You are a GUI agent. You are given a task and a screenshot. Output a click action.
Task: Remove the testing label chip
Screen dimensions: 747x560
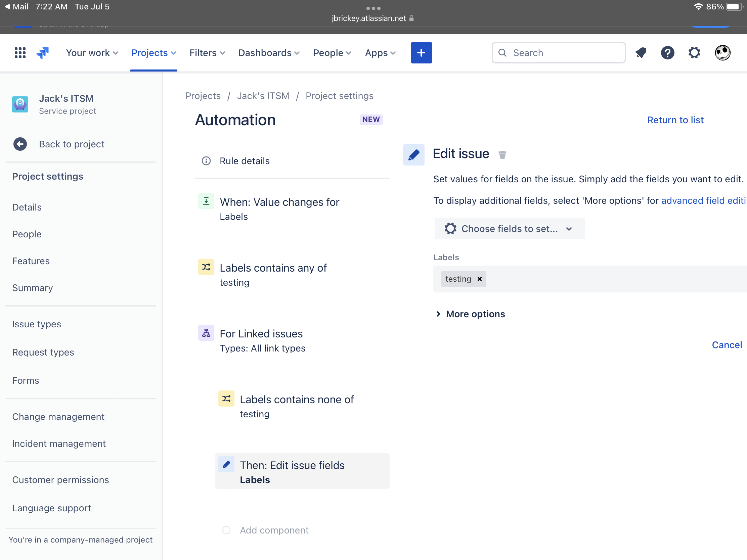pyautogui.click(x=479, y=279)
